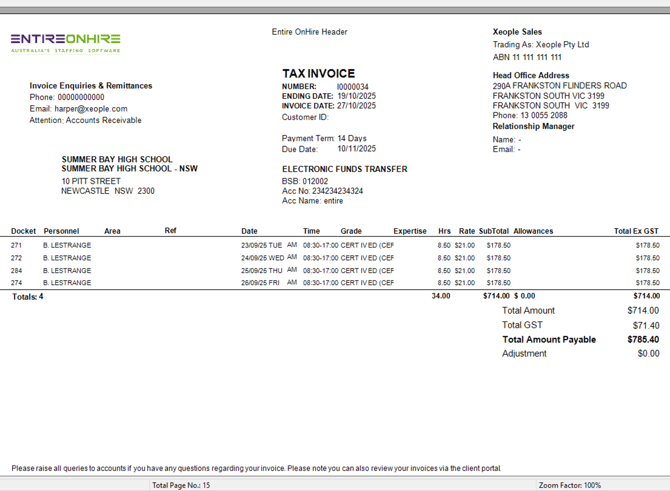Click the Adjustment amount $0.00

click(x=648, y=354)
